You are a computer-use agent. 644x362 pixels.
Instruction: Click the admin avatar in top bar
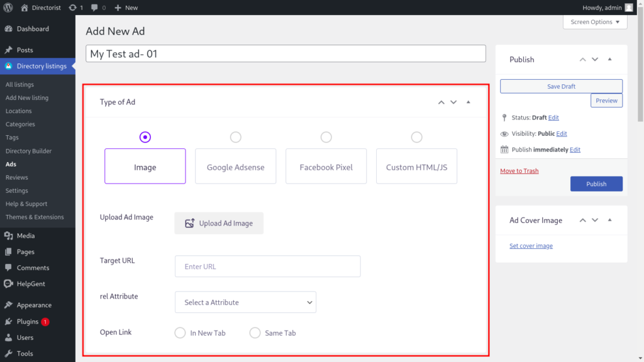[x=628, y=8]
